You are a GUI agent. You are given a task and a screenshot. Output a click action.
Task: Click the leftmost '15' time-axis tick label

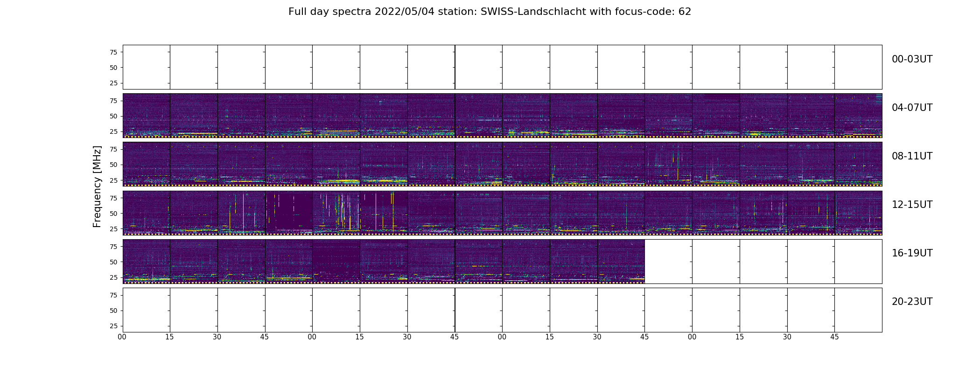click(169, 337)
